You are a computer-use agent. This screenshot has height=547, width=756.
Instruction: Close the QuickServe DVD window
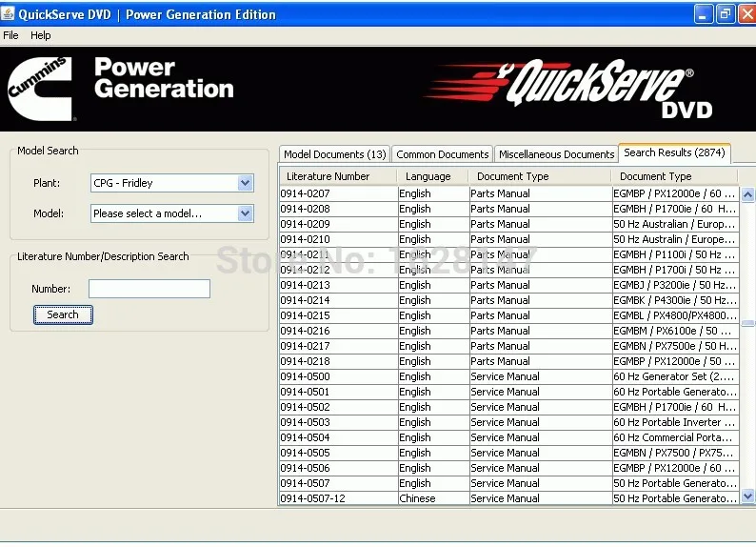tap(746, 14)
